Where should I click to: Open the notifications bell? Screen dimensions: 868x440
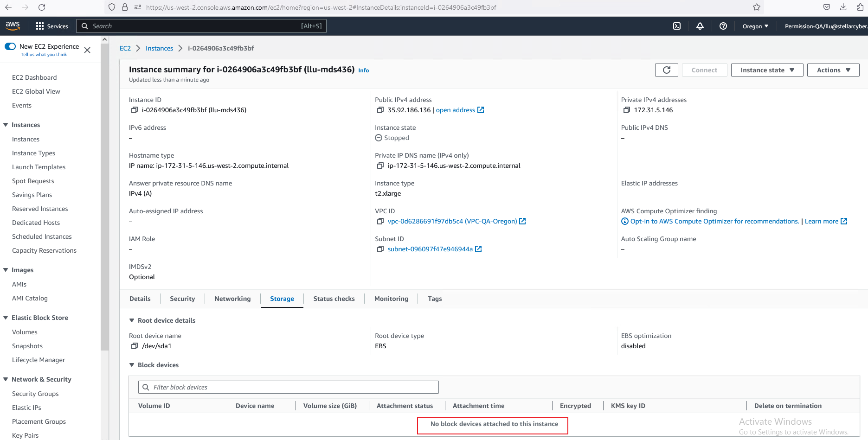(700, 26)
